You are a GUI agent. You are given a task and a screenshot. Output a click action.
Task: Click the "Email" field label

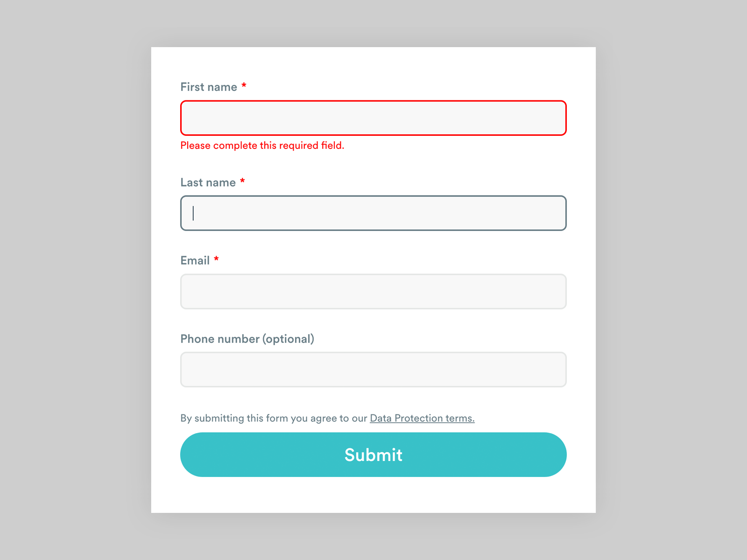click(x=195, y=260)
